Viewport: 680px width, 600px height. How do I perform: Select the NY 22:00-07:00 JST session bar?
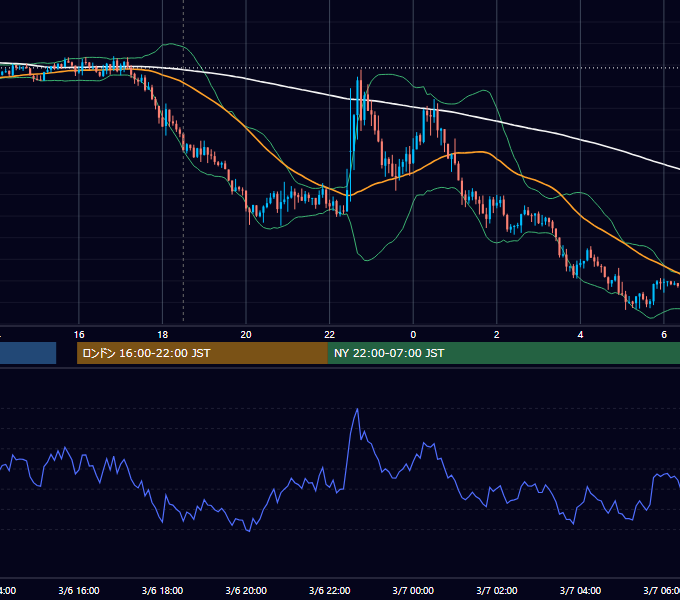503,353
